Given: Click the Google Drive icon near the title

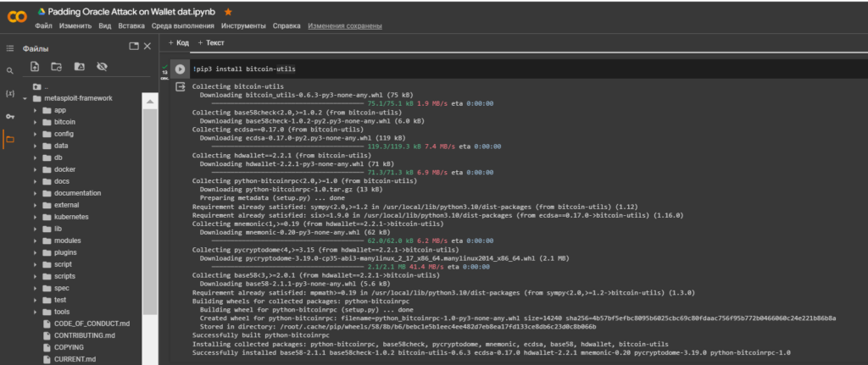Looking at the screenshot, I should [42, 12].
